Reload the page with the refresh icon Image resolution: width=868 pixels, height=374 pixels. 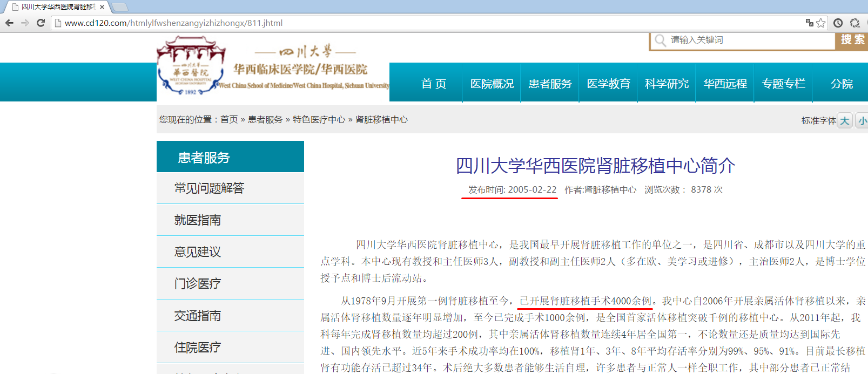coord(41,23)
